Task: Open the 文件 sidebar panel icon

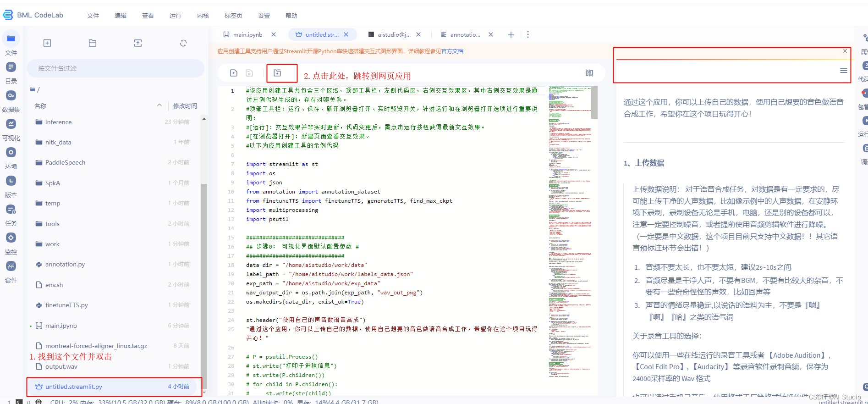Action: point(11,39)
